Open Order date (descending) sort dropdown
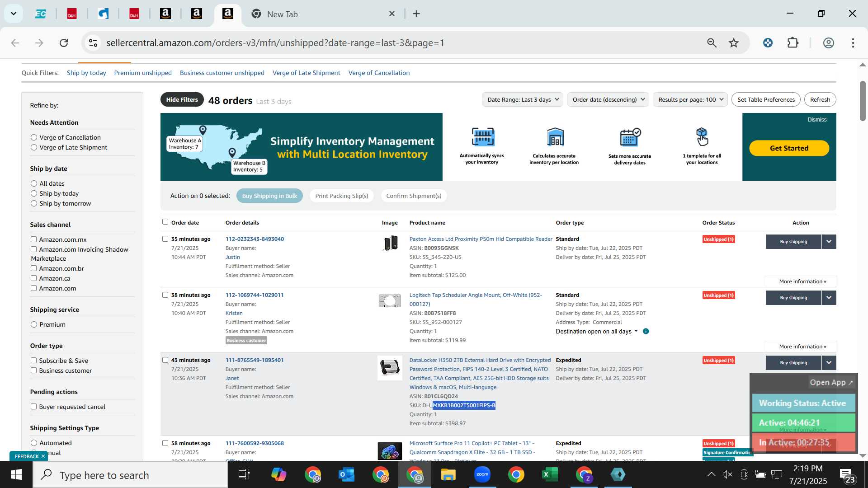 click(608, 99)
